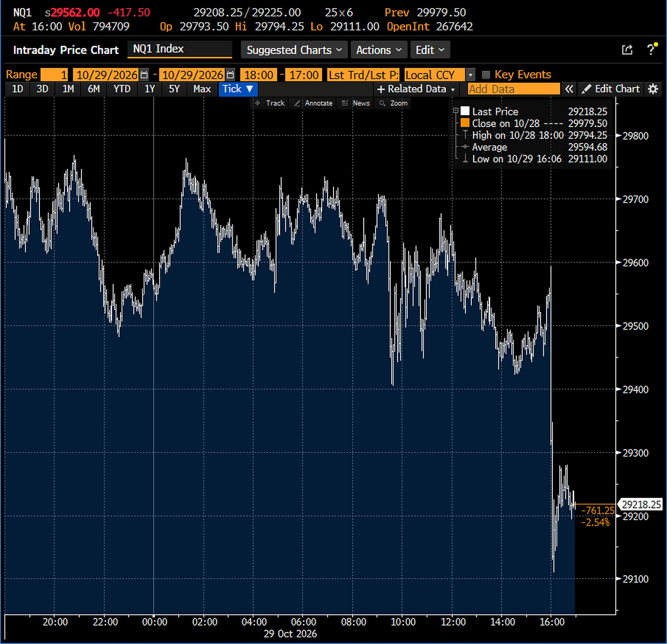
Task: Collapse the legend box toggle
Action: pos(455,111)
